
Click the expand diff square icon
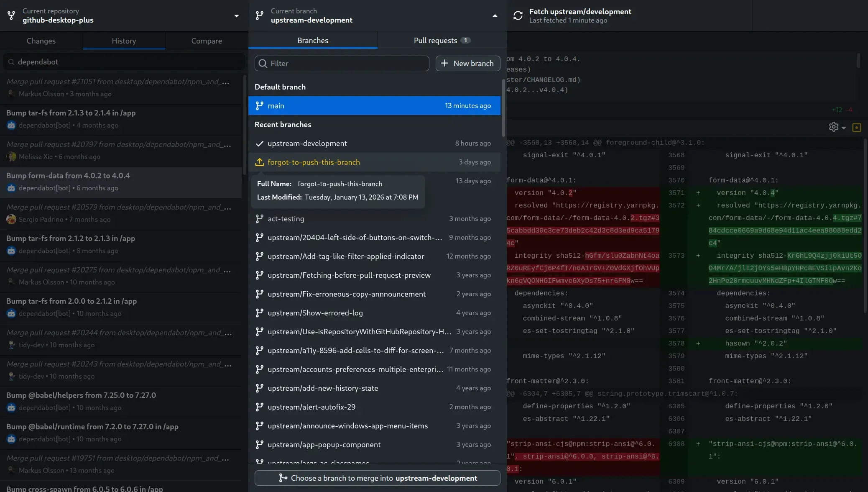[856, 127]
